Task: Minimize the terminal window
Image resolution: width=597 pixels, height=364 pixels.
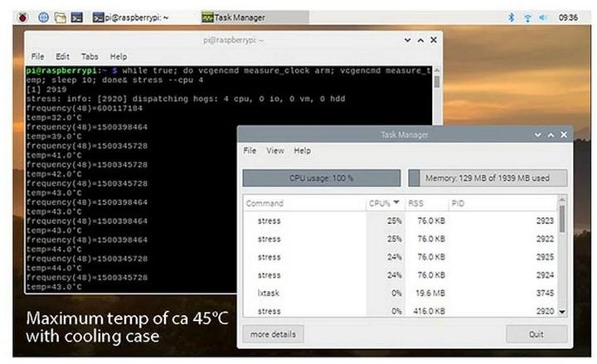Action: (407, 40)
